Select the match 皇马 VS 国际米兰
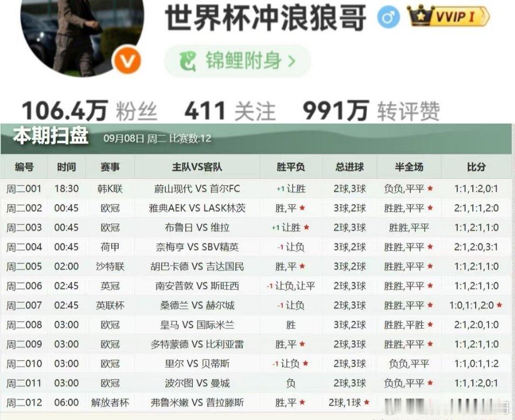 pyautogui.click(x=197, y=325)
